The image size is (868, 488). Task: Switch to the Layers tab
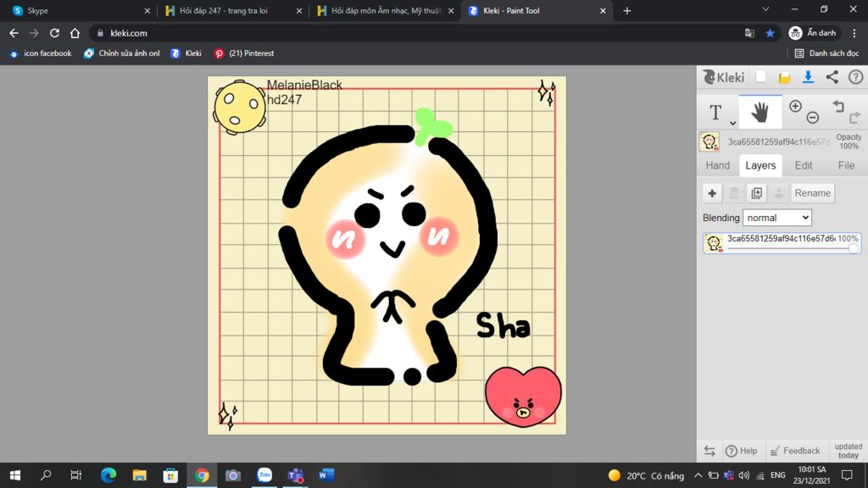[760, 165]
